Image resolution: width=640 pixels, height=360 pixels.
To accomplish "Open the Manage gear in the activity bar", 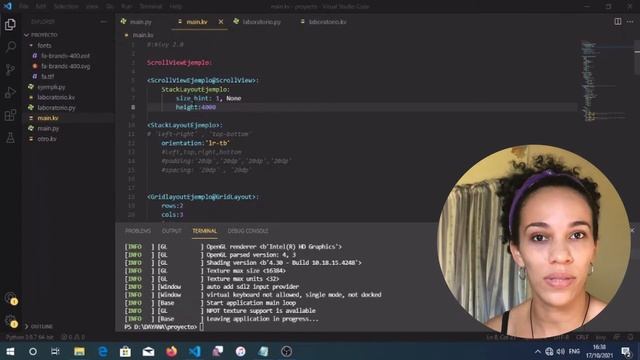I will coord(10,321).
